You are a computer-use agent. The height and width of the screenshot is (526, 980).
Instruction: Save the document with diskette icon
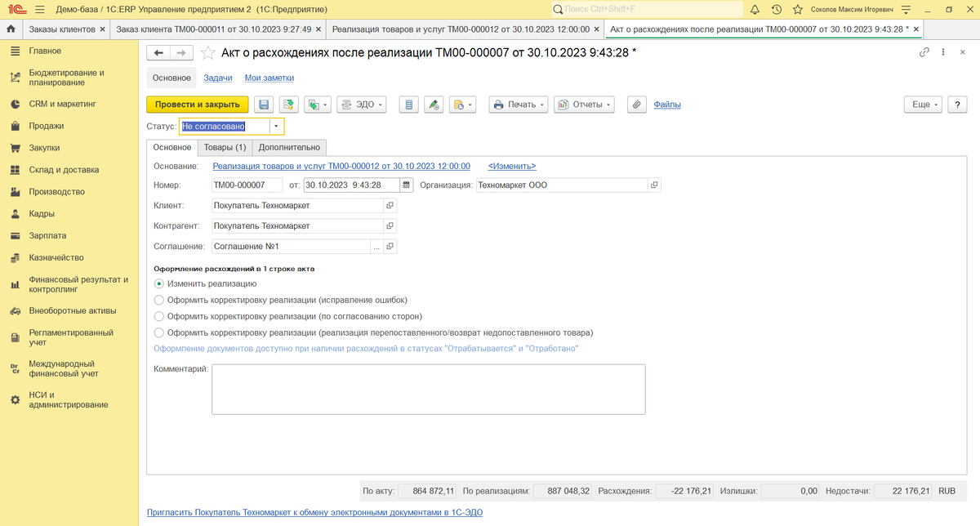pyautogui.click(x=263, y=105)
